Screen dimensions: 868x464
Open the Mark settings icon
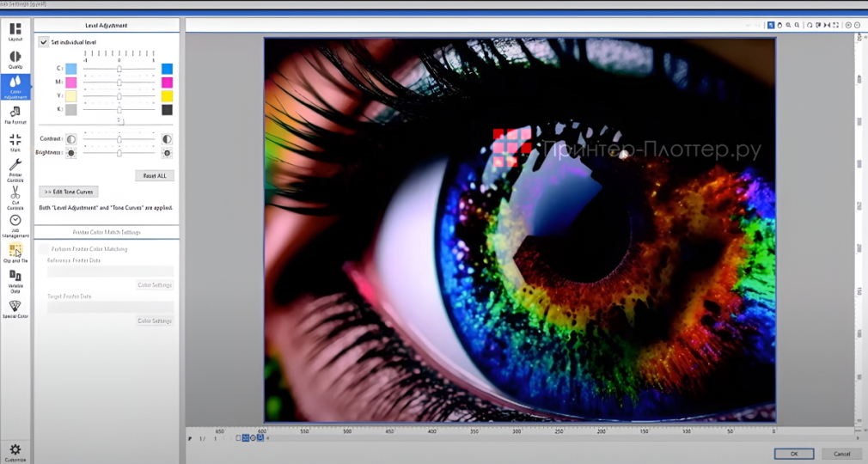15,142
